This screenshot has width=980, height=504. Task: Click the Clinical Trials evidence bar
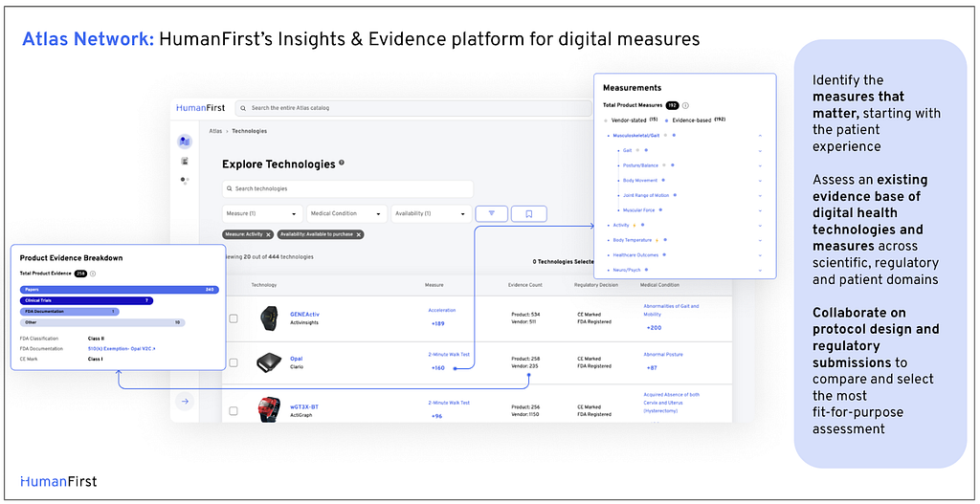86,300
